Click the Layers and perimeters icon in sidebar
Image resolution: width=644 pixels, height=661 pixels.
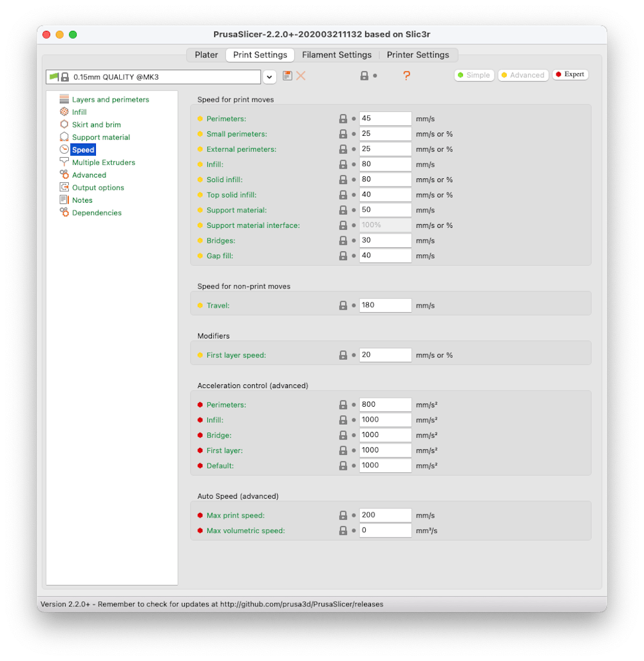(64, 99)
